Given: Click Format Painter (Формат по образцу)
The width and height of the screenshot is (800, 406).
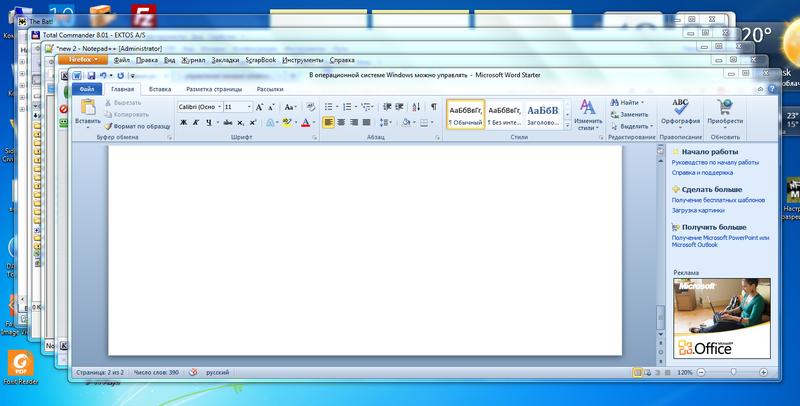Looking at the screenshot, I should click(137, 126).
